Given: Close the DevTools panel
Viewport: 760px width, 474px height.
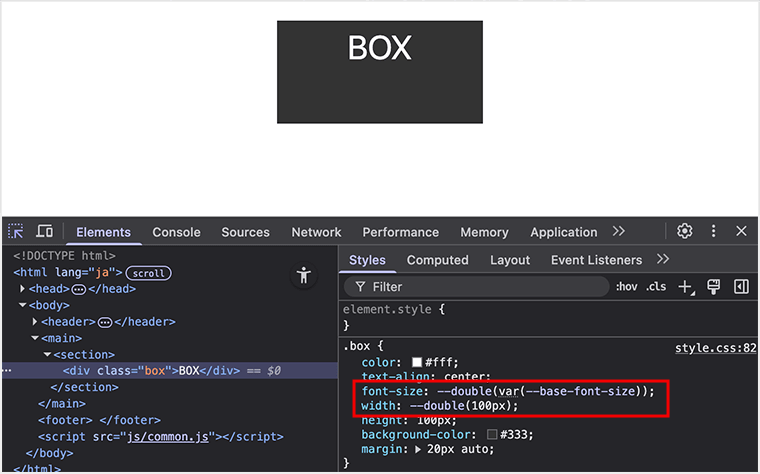Looking at the screenshot, I should coord(741,231).
